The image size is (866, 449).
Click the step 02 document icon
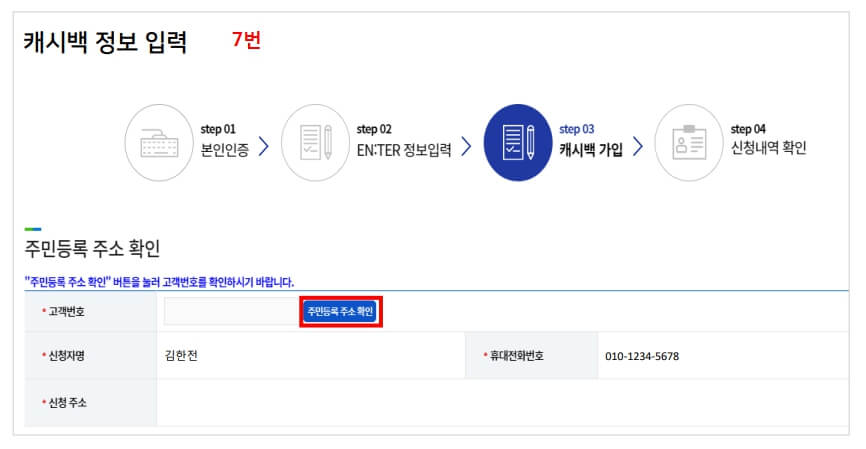(x=315, y=143)
